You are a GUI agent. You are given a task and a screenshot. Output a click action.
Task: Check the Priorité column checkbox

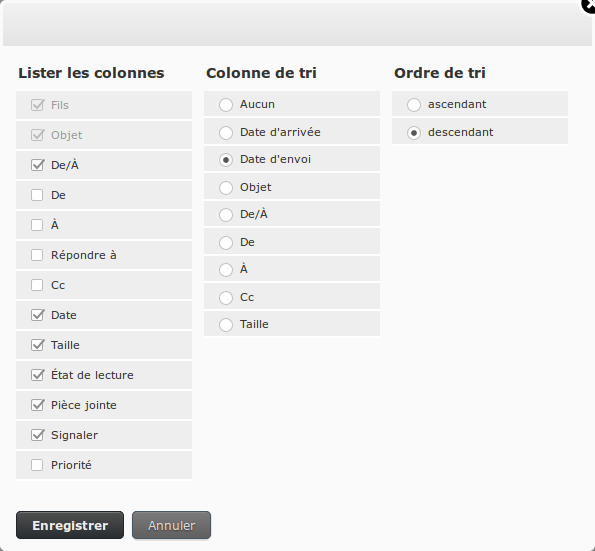[x=37, y=465]
